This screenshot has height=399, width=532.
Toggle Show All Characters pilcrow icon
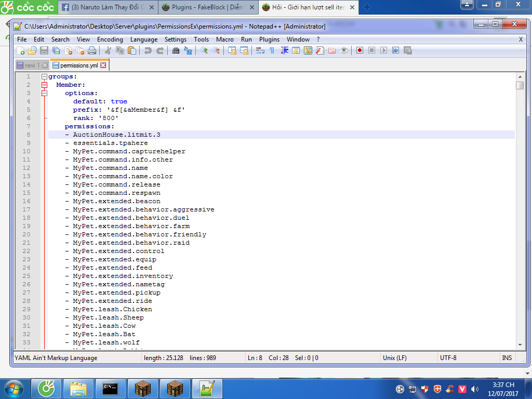click(x=272, y=50)
